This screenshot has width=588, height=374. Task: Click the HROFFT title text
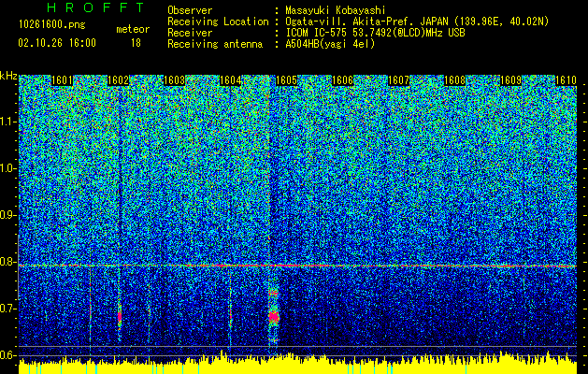[96, 7]
